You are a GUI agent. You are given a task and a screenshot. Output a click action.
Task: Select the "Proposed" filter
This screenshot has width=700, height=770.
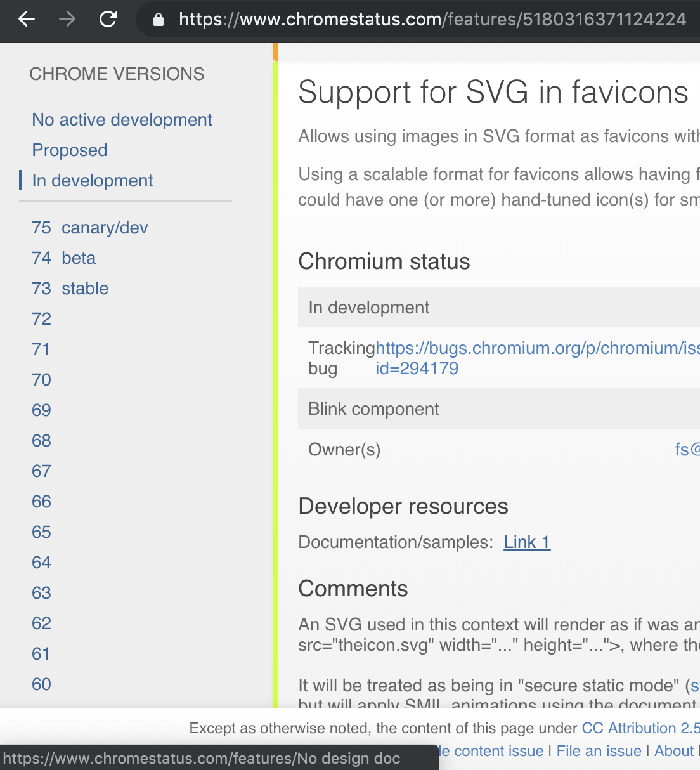tap(70, 150)
